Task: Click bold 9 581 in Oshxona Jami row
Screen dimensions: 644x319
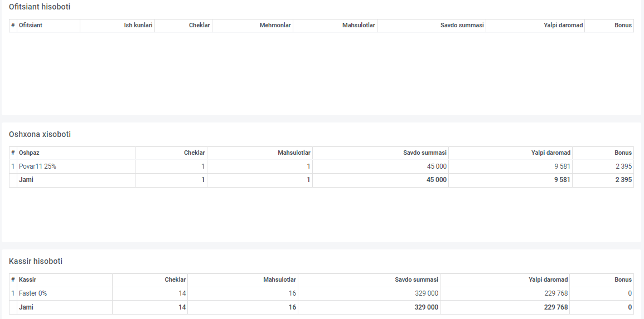Action: click(x=563, y=180)
